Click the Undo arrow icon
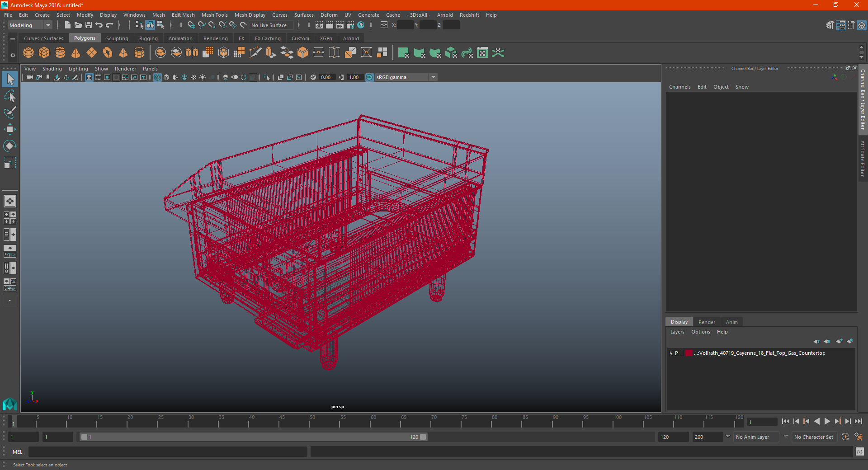 pos(99,25)
